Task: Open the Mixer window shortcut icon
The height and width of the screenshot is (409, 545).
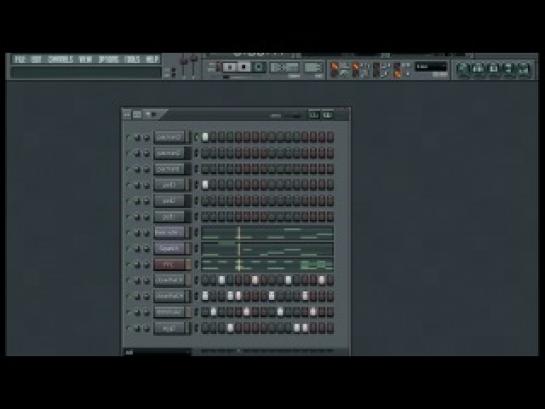Action: [x=524, y=68]
